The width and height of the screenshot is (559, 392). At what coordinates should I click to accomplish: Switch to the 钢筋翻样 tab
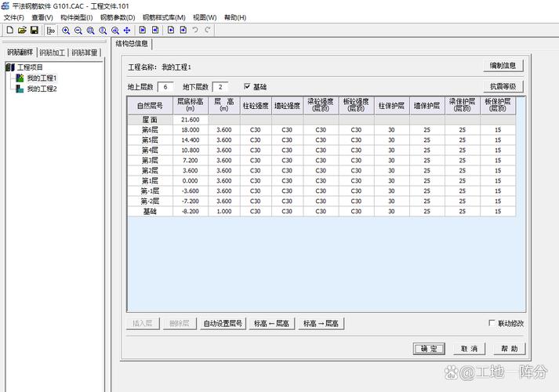[x=20, y=53]
